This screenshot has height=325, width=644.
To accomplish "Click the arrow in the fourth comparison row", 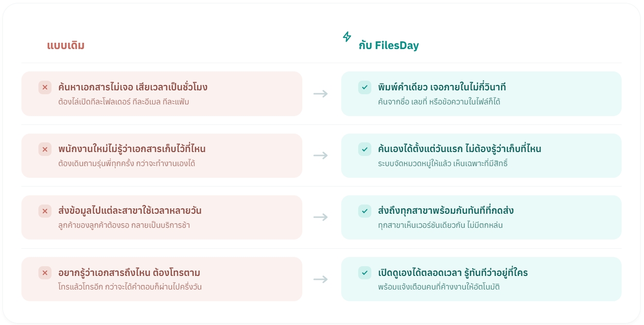I will pyautogui.click(x=321, y=279).
